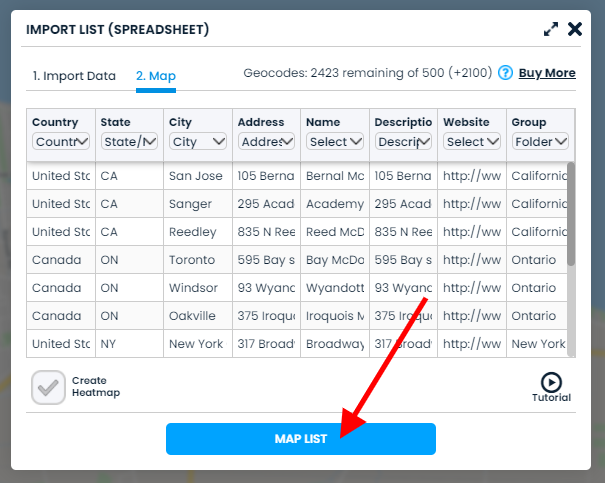Play the Tutorial video icon
Viewport: 605px width, 483px height.
[x=551, y=382]
